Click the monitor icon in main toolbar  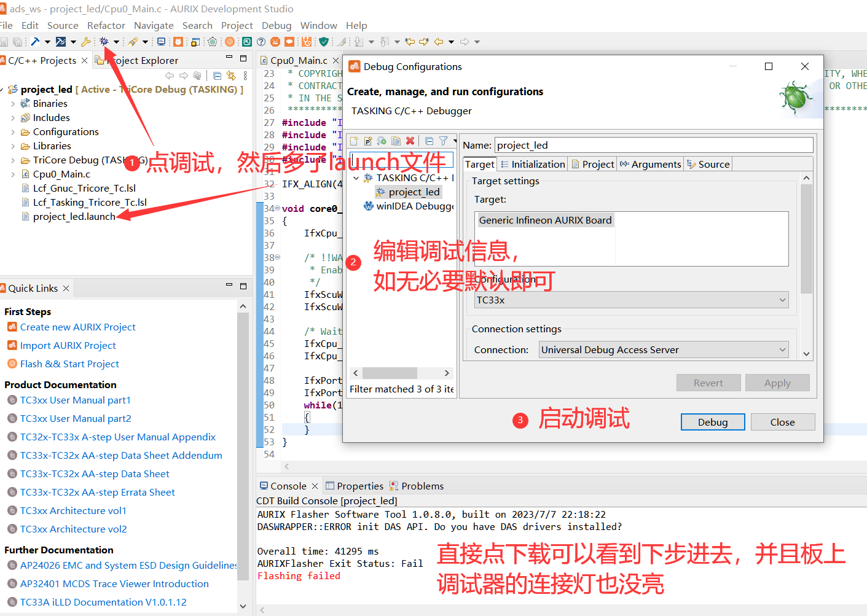click(x=161, y=42)
